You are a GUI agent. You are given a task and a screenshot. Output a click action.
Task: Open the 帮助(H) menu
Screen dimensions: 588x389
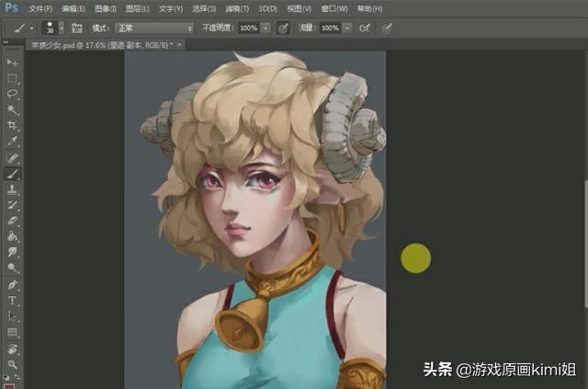click(x=369, y=8)
